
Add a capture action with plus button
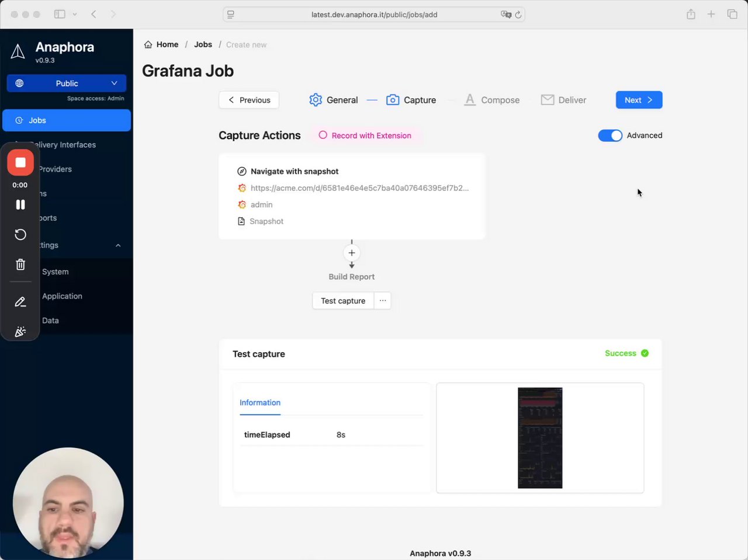(352, 253)
